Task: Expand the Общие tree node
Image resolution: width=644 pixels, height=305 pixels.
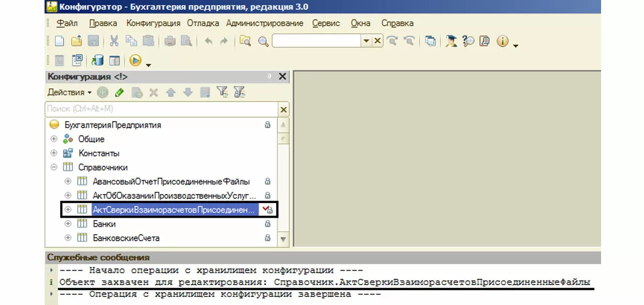Action: [54, 139]
